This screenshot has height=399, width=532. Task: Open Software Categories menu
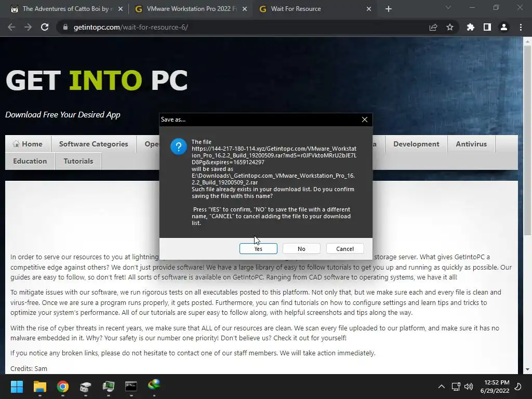94,144
